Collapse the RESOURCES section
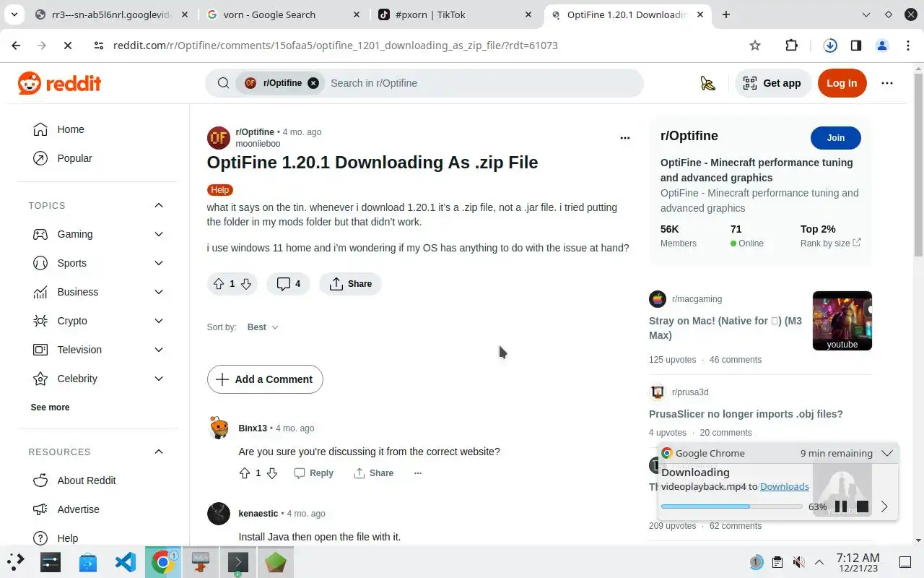Screen dimensions: 924x578 (x=159, y=452)
